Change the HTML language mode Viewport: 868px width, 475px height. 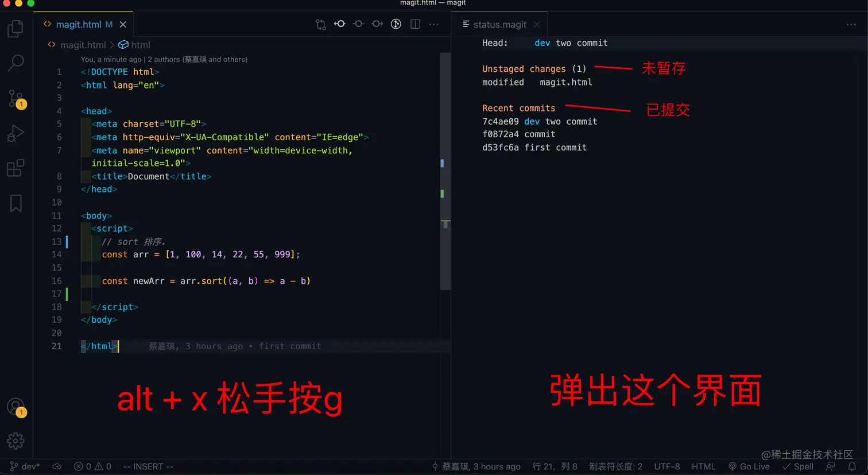(x=703, y=466)
